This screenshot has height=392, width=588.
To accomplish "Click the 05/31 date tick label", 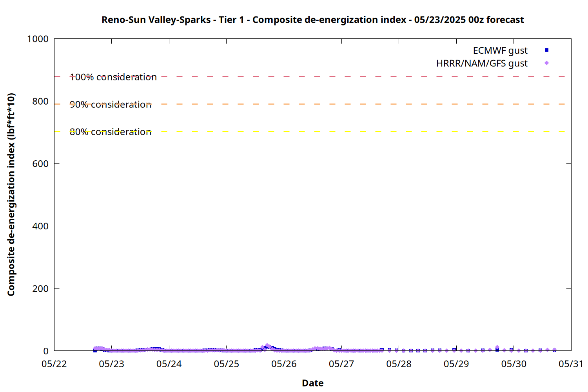I will click(571, 364).
